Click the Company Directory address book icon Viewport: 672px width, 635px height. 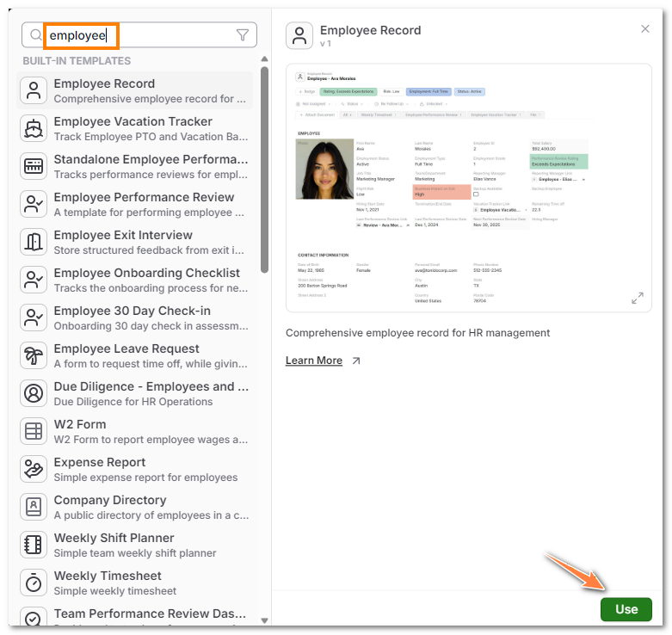coord(34,507)
